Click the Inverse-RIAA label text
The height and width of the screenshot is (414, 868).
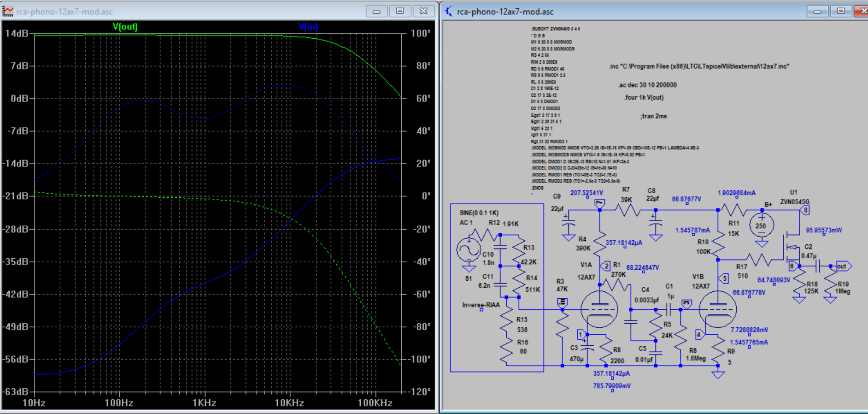[481, 305]
